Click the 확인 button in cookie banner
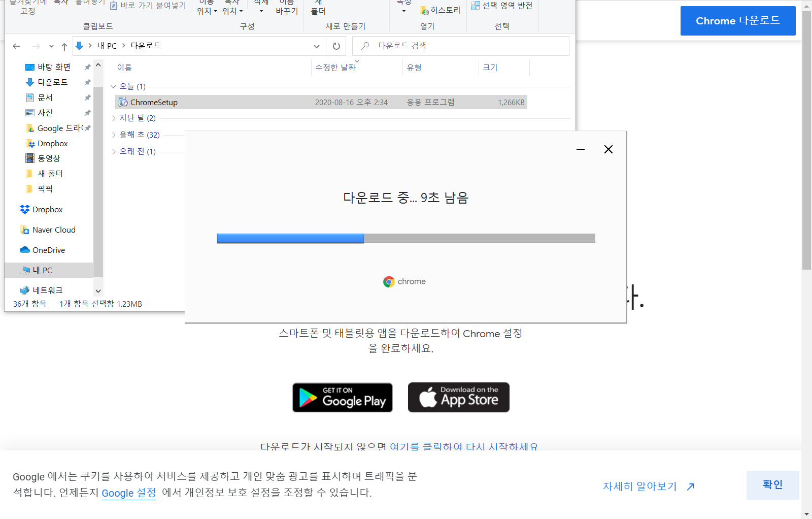 (773, 485)
